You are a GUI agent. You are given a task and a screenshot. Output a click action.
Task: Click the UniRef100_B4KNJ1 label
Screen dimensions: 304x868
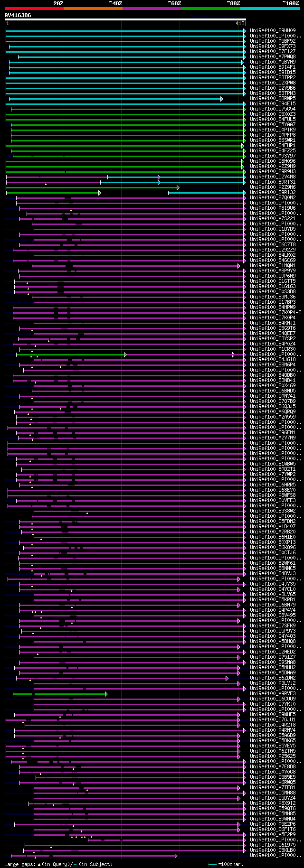(x=273, y=323)
